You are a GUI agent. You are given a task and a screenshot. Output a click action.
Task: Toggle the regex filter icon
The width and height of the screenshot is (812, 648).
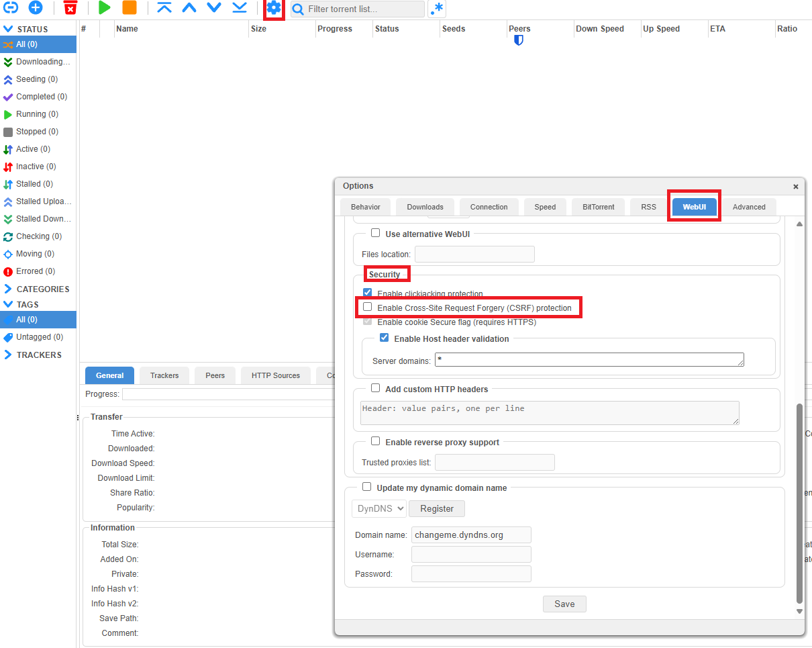[x=436, y=8]
